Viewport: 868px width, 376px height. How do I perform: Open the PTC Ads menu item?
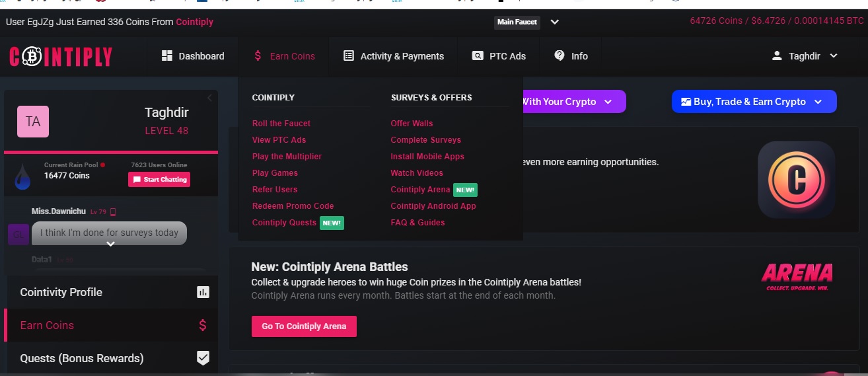tap(499, 56)
